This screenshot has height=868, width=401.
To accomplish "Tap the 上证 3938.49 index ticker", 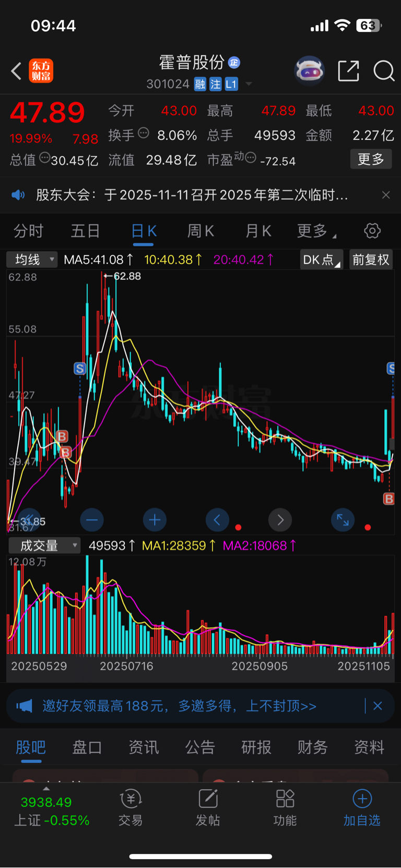I will pos(52,811).
